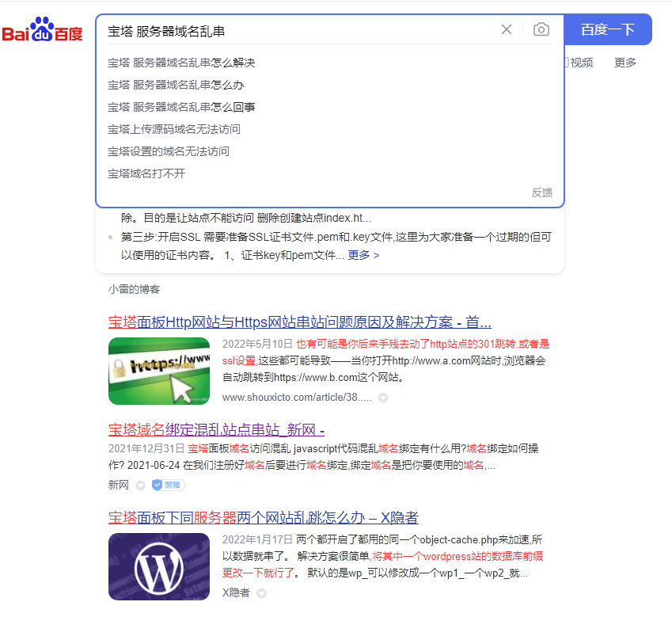Open result 宝塔域名绑定混乱,站点串站_新网
This screenshot has width=672, height=617.
[216, 429]
